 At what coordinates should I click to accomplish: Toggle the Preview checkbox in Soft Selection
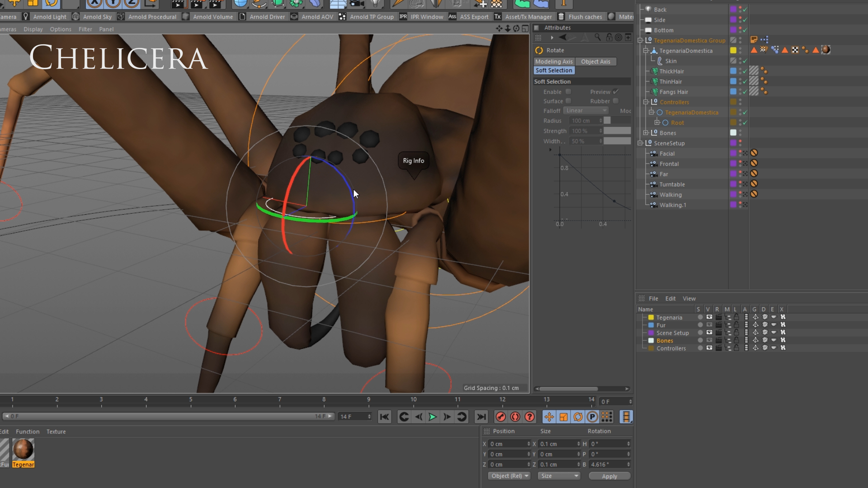click(x=616, y=92)
